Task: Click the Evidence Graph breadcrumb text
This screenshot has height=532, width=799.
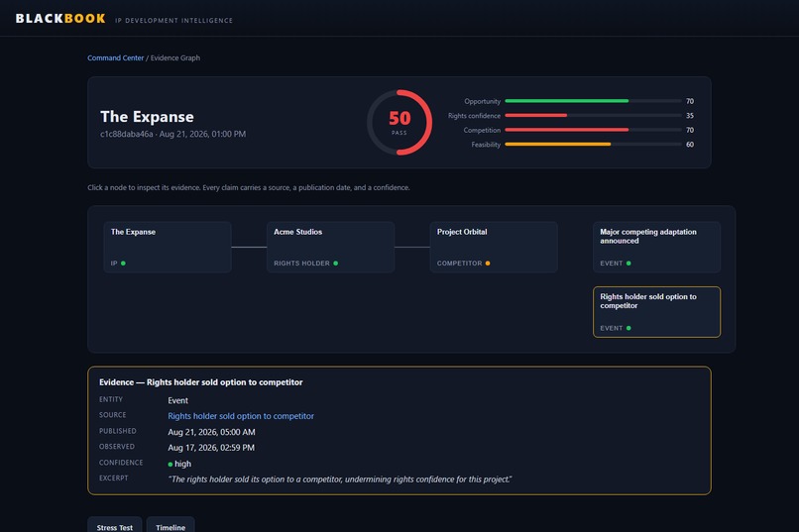Action: click(175, 58)
